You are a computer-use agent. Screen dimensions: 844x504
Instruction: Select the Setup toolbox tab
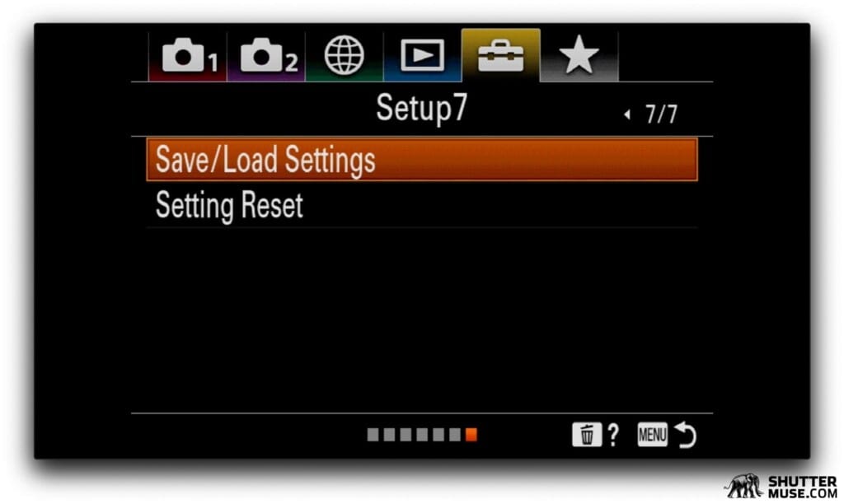click(x=500, y=55)
